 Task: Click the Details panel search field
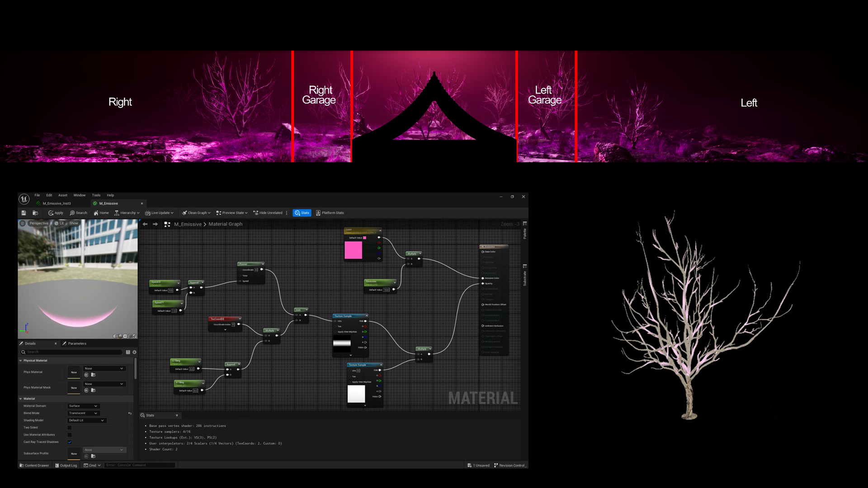tap(72, 352)
